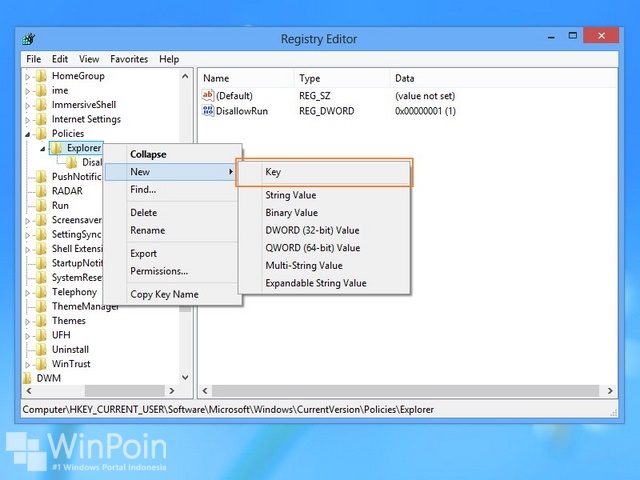Click the Registry Editor app icon in title bar
The image size is (640, 480).
tap(29, 39)
